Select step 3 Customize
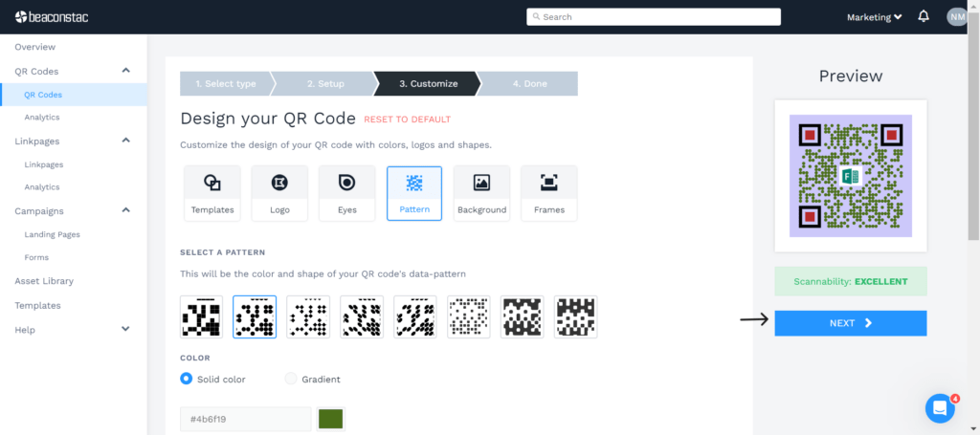 [428, 83]
